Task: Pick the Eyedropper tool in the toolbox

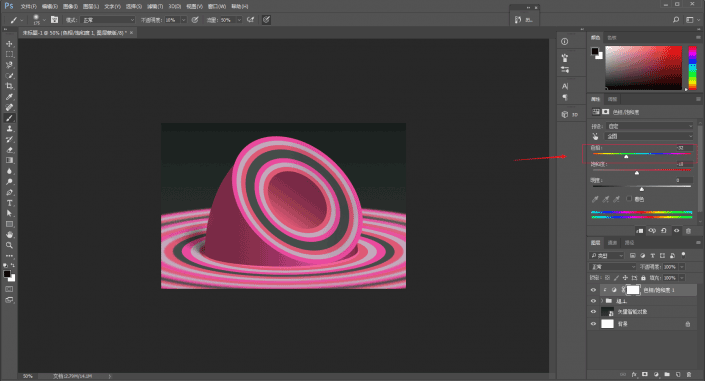Action: point(9,97)
